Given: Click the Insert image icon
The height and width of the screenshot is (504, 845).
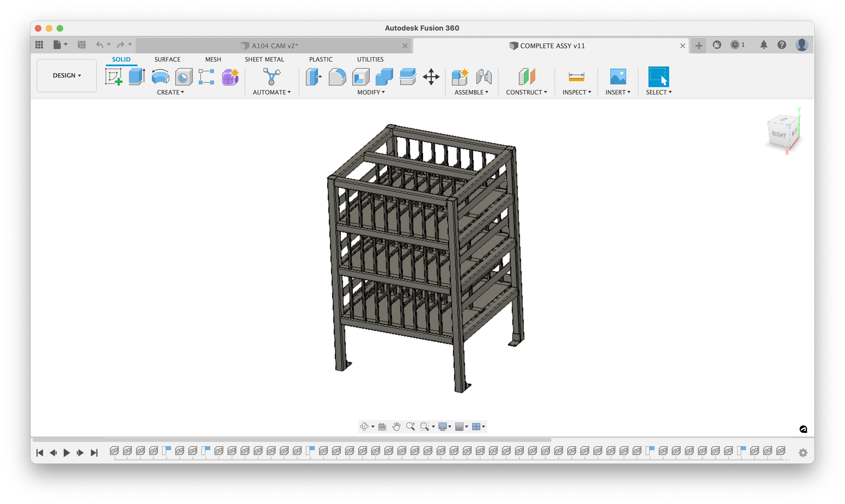Looking at the screenshot, I should (x=618, y=76).
